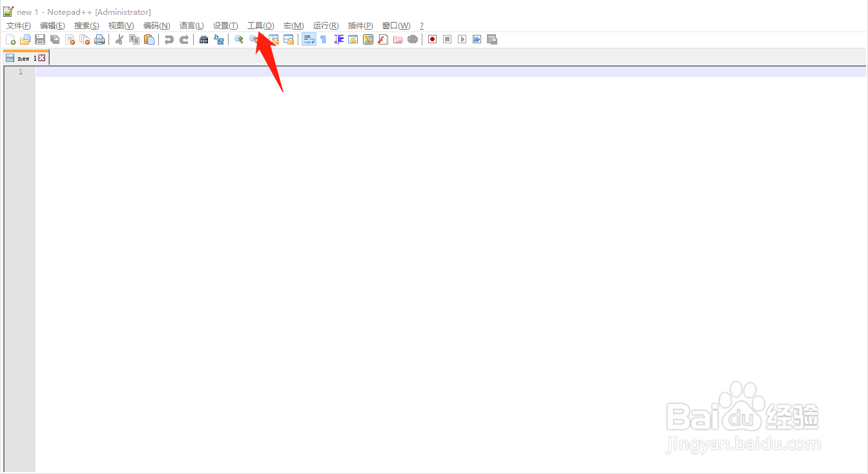Open Folder as Workspace toolbar icon
Image resolution: width=868 pixels, height=474 pixels.
(x=398, y=39)
